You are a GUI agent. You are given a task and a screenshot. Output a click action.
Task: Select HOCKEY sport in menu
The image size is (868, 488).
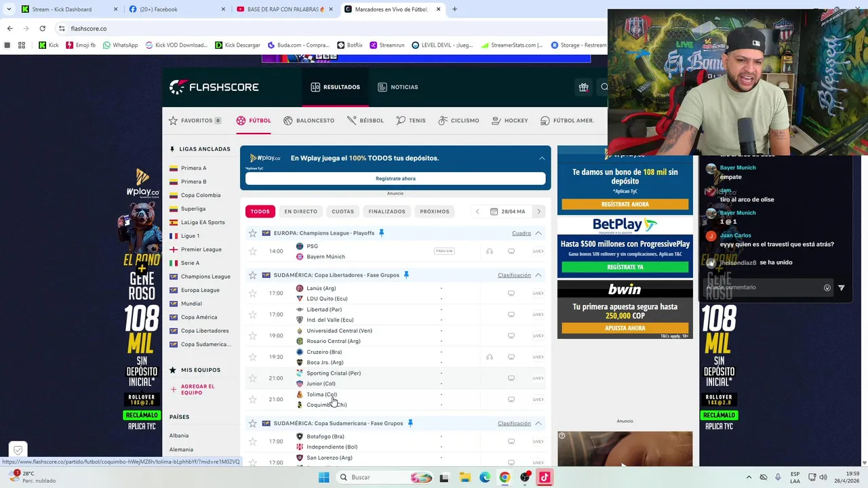(510, 121)
